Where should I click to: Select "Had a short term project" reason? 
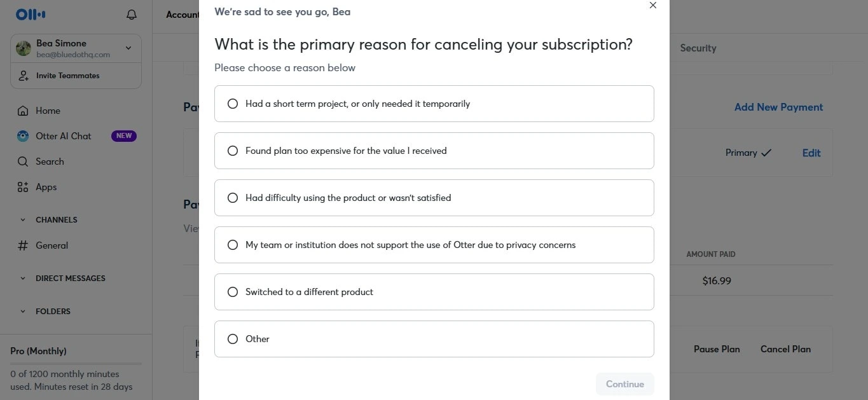pyautogui.click(x=434, y=104)
